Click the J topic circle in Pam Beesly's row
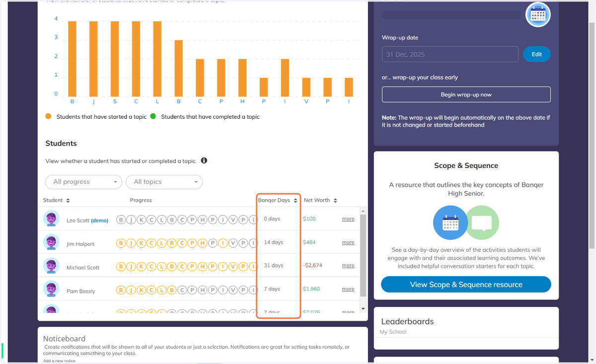 coord(131,290)
